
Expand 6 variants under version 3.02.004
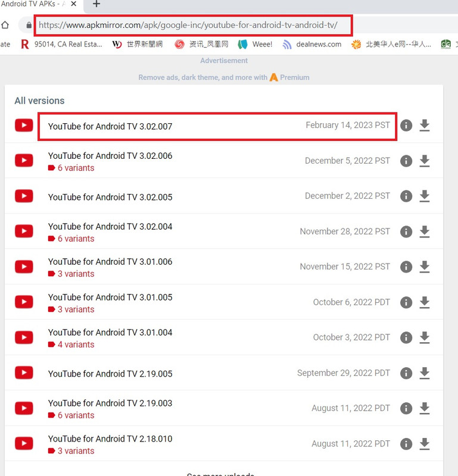71,239
